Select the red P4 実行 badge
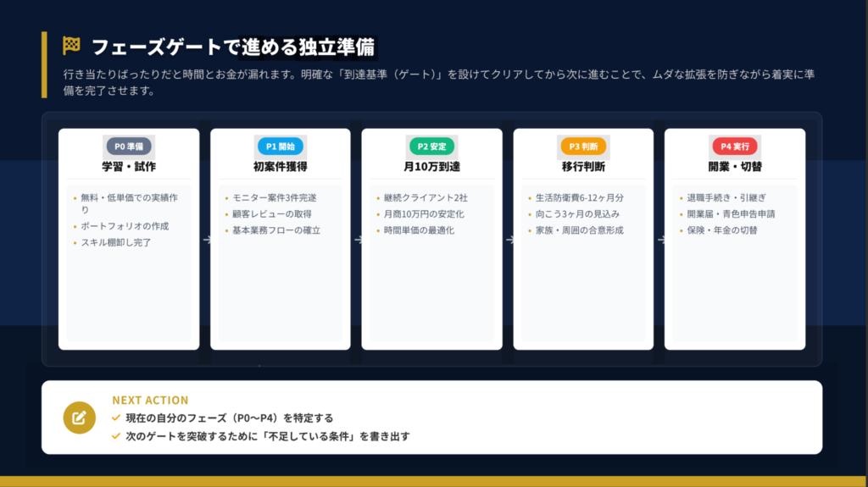The height and width of the screenshot is (487, 868). (x=735, y=147)
